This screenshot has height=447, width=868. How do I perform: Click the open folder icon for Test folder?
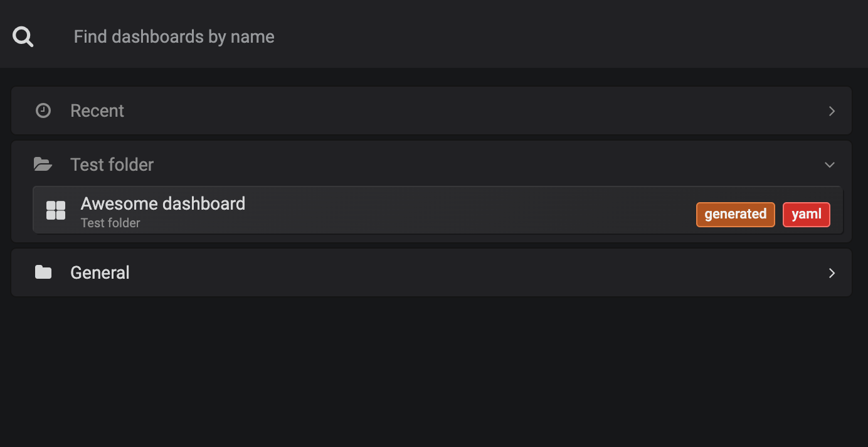click(43, 164)
